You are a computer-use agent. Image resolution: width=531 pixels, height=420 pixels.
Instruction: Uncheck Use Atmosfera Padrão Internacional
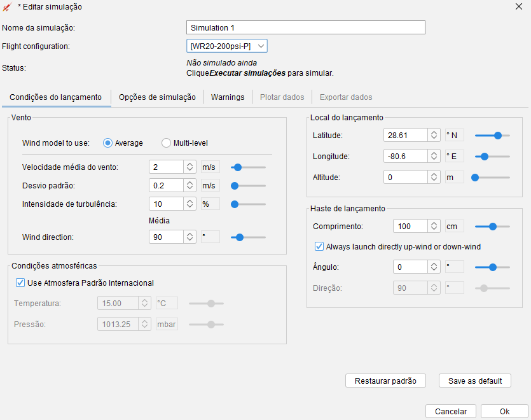point(20,283)
